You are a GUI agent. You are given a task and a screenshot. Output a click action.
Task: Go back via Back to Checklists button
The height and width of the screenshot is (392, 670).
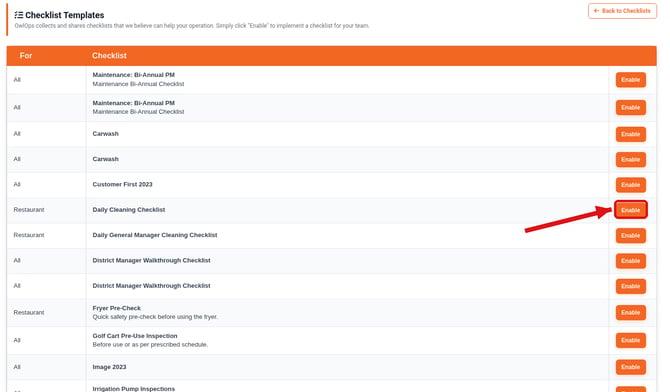pyautogui.click(x=622, y=11)
